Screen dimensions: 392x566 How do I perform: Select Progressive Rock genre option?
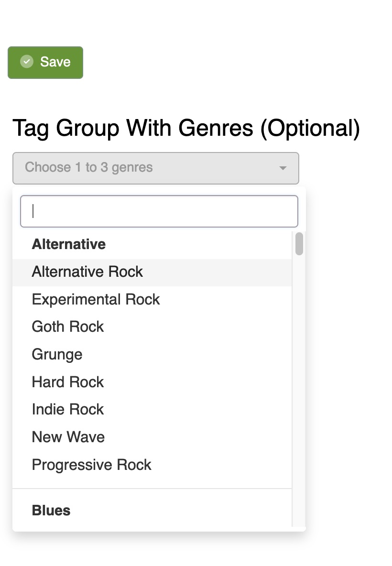[92, 465]
